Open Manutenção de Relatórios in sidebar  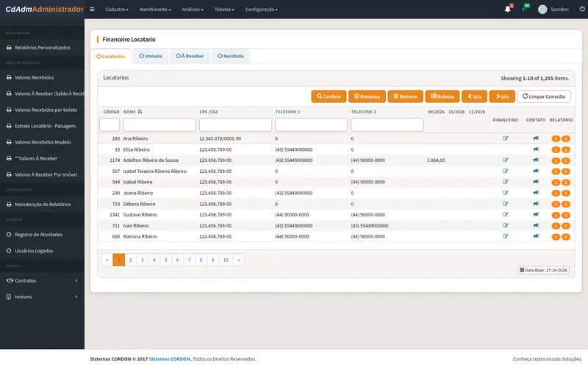pyautogui.click(x=42, y=205)
